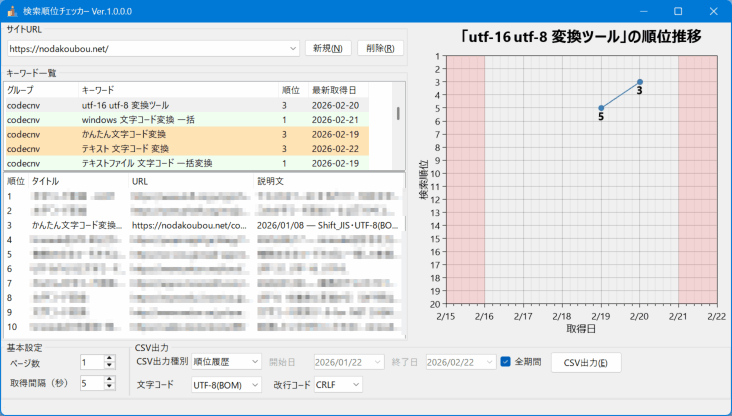Select rank 1 row in results list
The width and height of the screenshot is (732, 416).
(x=204, y=197)
